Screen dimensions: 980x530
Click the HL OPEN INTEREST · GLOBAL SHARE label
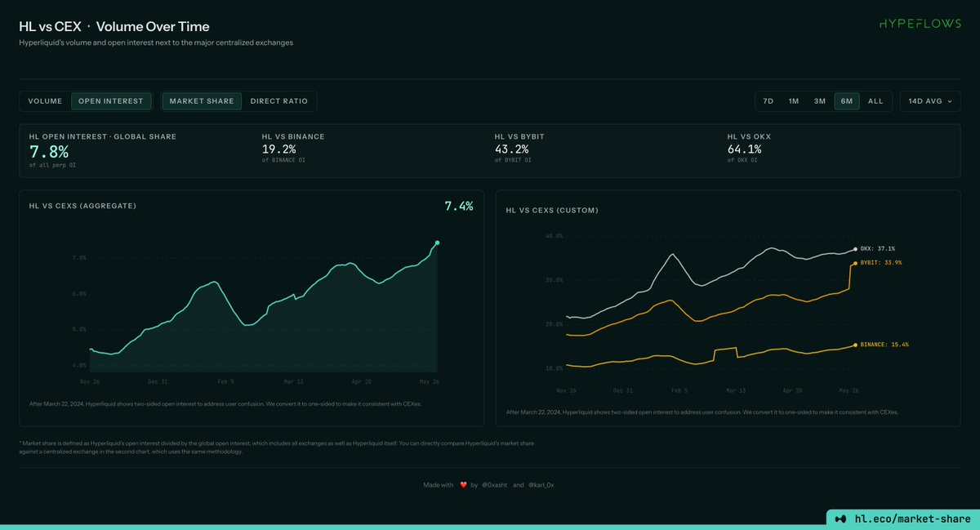pyautogui.click(x=102, y=136)
